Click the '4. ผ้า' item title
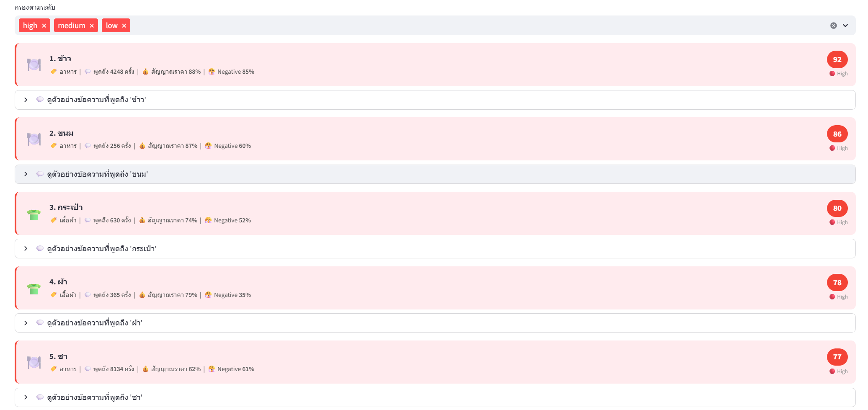This screenshot has width=868, height=410. pos(58,282)
